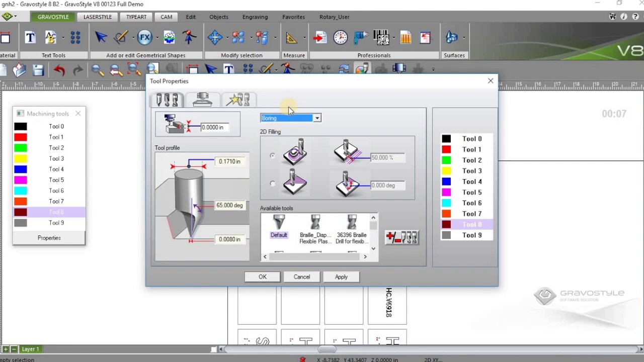Screen dimensions: 644x362
Task: Click the orange matrix sheet icon in Professionals
Action: (x=406, y=37)
